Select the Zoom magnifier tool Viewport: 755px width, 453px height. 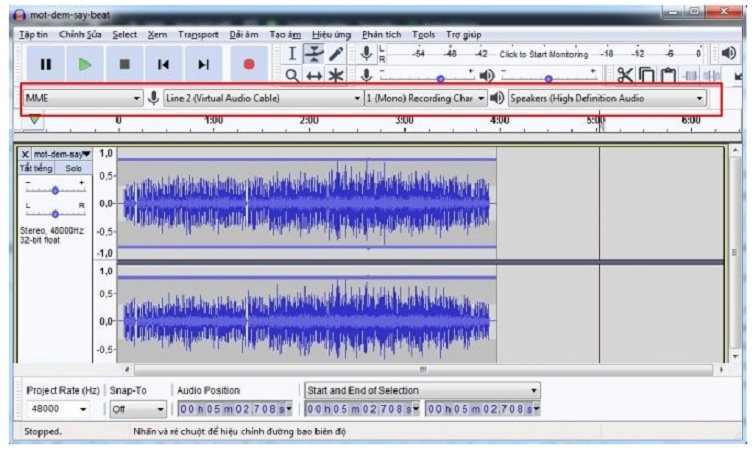pos(292,75)
